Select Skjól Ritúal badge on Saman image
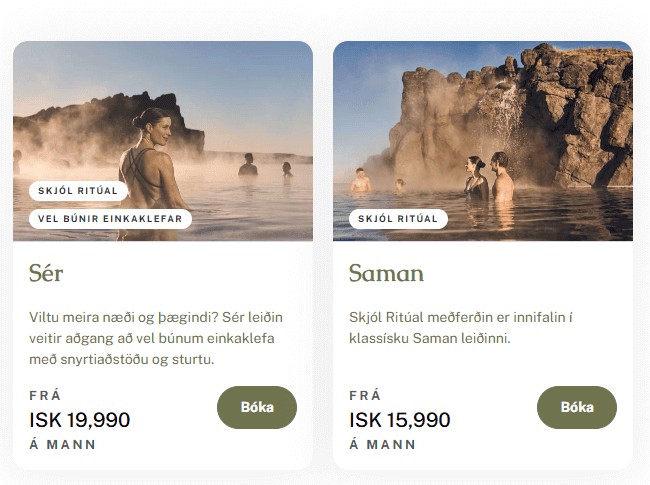 tap(398, 219)
